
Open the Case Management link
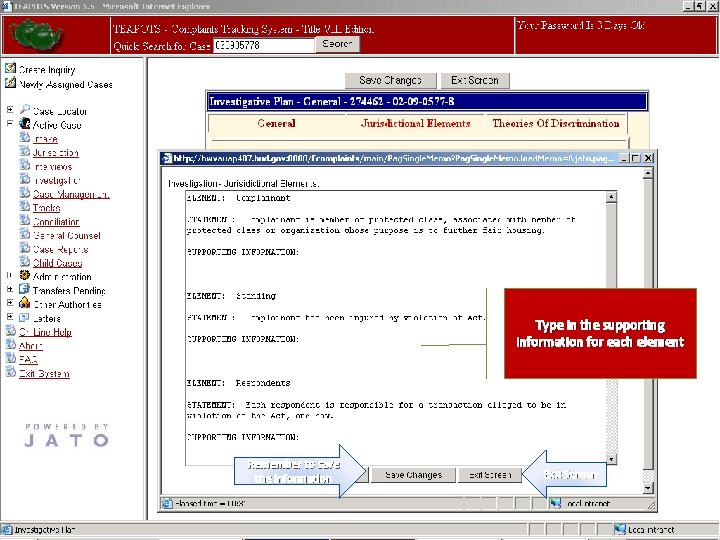point(71,195)
